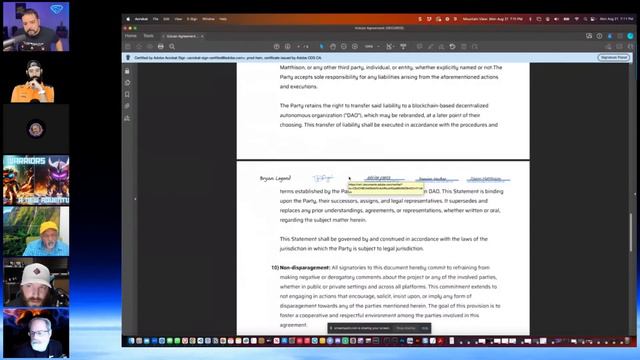The height and width of the screenshot is (360, 640).
Task: Open the Bookmarks side panel icon
Action: point(127,94)
